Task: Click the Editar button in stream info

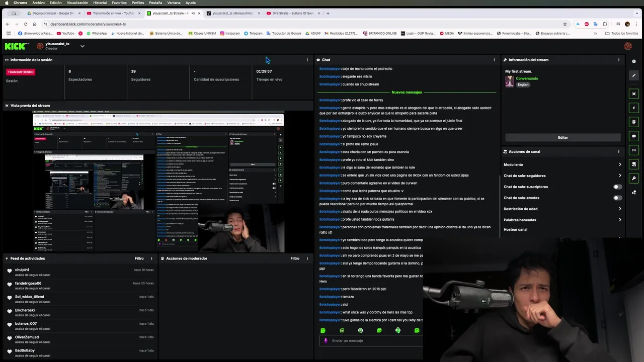Action: (x=562, y=137)
